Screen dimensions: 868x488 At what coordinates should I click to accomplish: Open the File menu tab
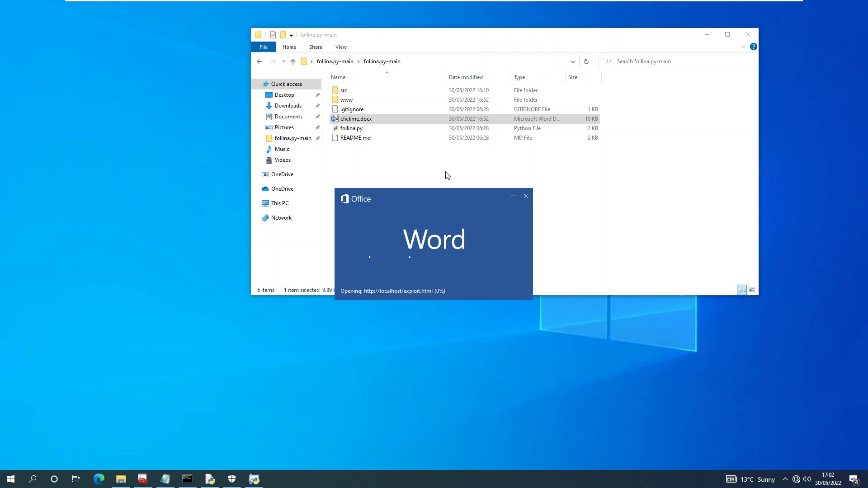(x=263, y=47)
